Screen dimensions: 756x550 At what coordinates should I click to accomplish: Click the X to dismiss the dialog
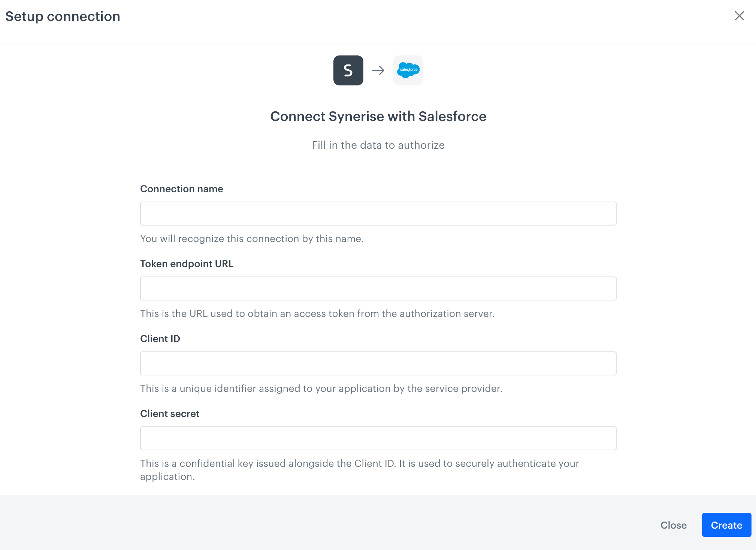tap(739, 16)
